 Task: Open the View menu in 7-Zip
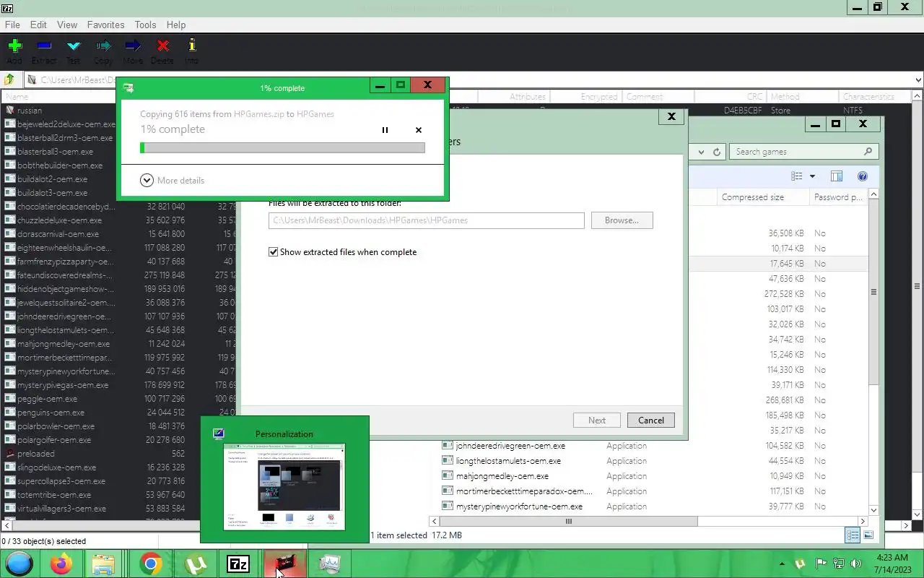[x=67, y=25]
